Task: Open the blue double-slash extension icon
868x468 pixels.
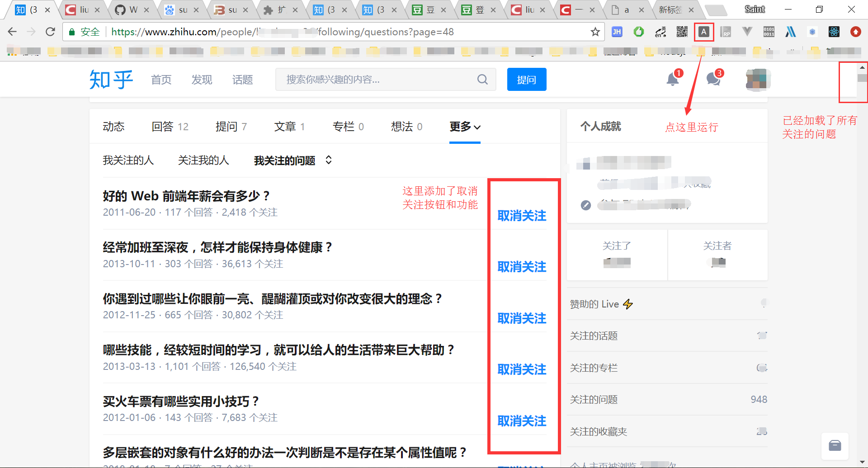Action: [791, 32]
